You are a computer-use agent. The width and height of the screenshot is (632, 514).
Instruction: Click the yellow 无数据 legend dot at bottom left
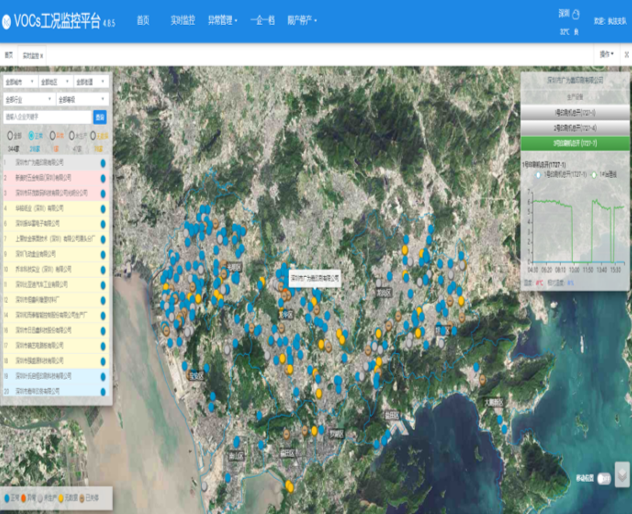61,499
